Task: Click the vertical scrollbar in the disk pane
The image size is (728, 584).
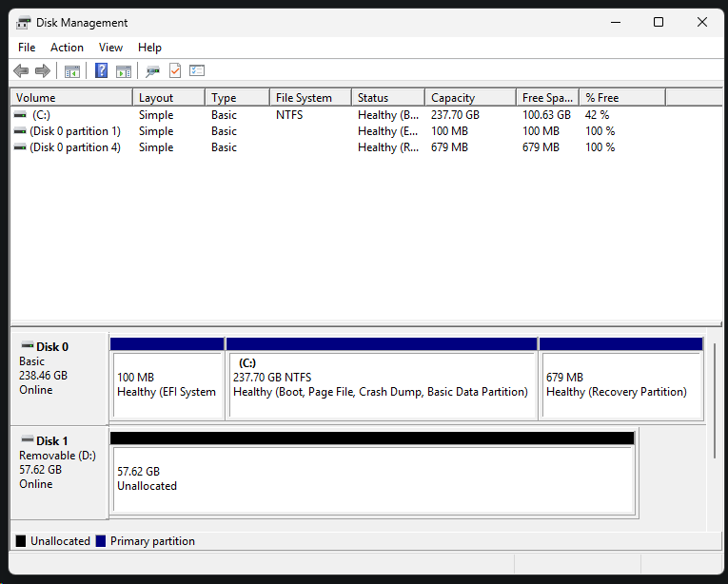Action: [714, 399]
